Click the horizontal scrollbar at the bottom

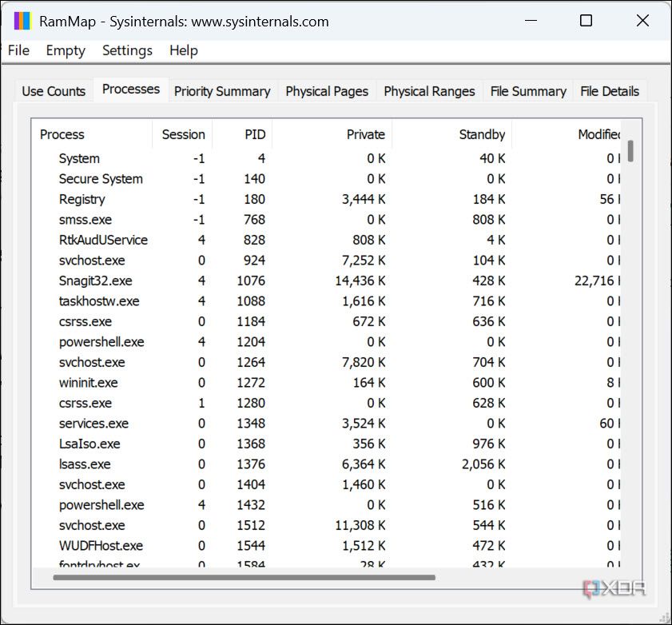click(240, 576)
